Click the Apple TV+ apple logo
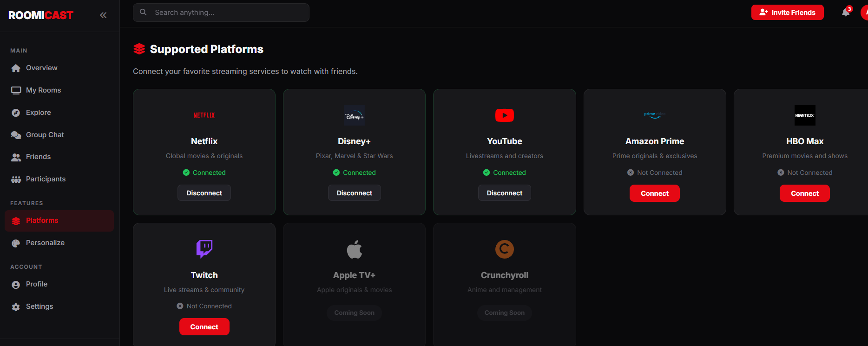Viewport: 868px width, 346px height. coord(355,249)
